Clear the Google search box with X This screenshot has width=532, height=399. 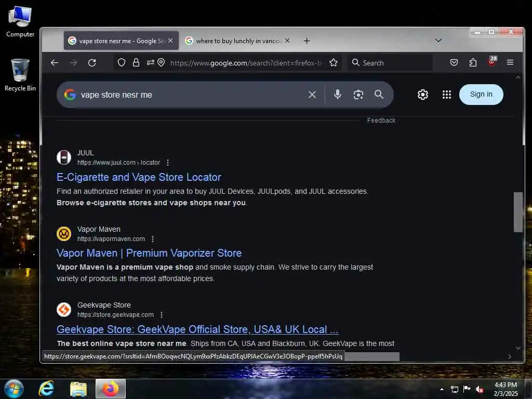[312, 95]
